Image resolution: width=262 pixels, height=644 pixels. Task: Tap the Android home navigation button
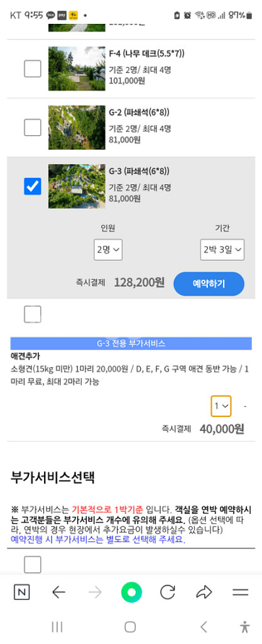(130, 627)
